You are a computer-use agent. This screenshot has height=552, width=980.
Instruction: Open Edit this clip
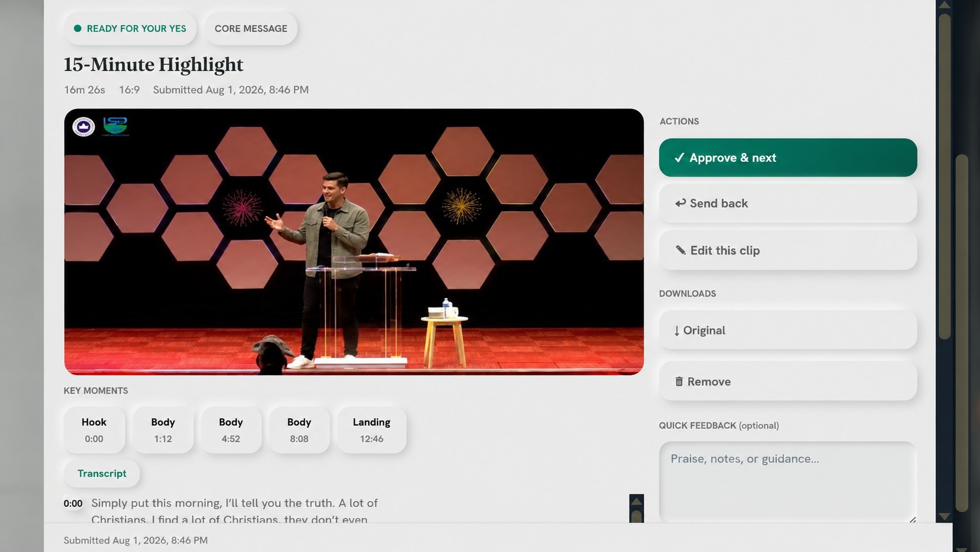coord(788,250)
